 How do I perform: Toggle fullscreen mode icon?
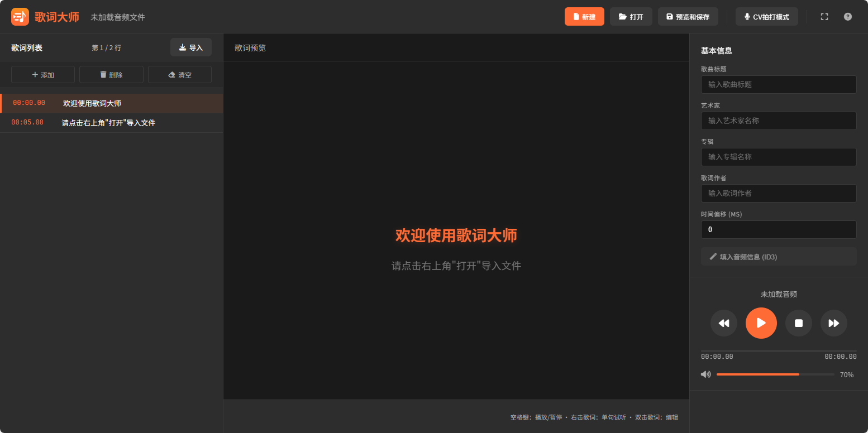pos(824,17)
